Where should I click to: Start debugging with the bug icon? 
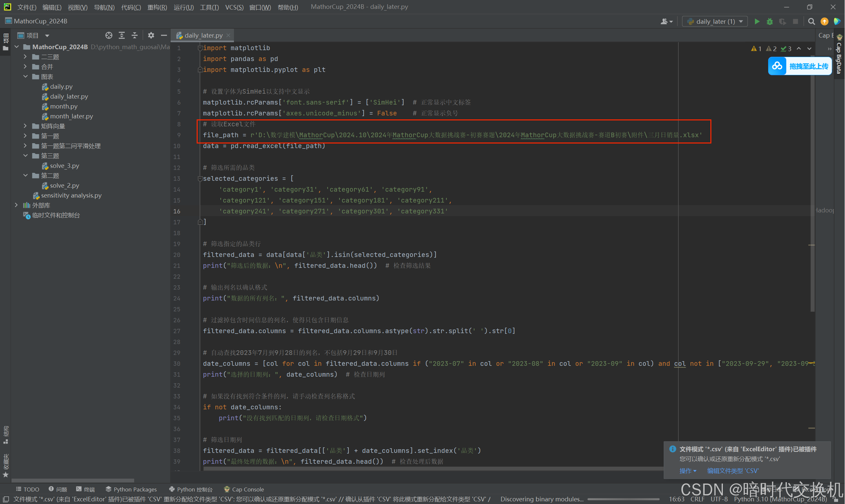(769, 21)
